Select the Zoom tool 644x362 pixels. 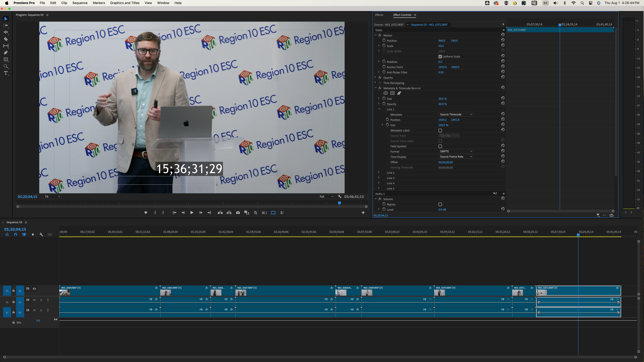coord(6,66)
